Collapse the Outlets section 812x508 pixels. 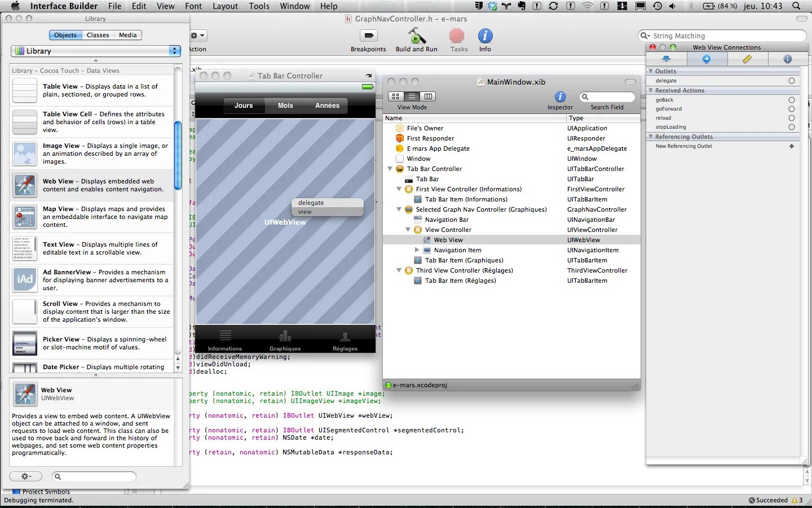(x=651, y=71)
